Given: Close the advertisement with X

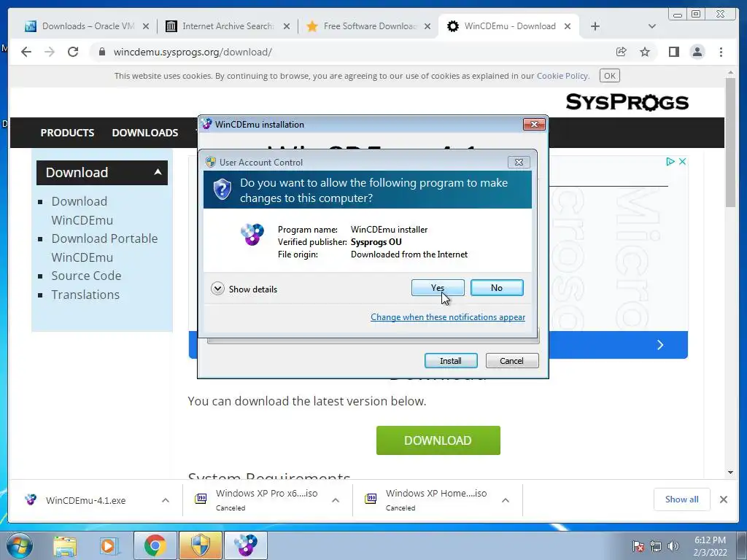Looking at the screenshot, I should [x=682, y=161].
